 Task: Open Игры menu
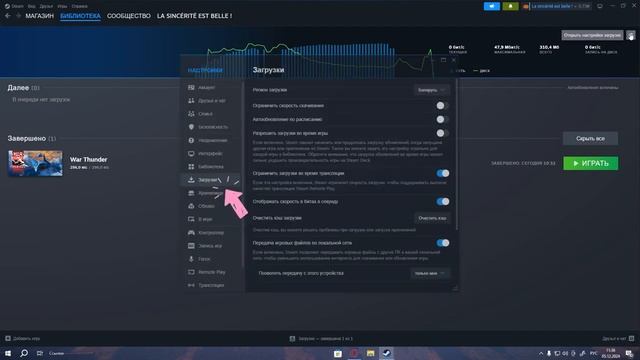[62, 6]
